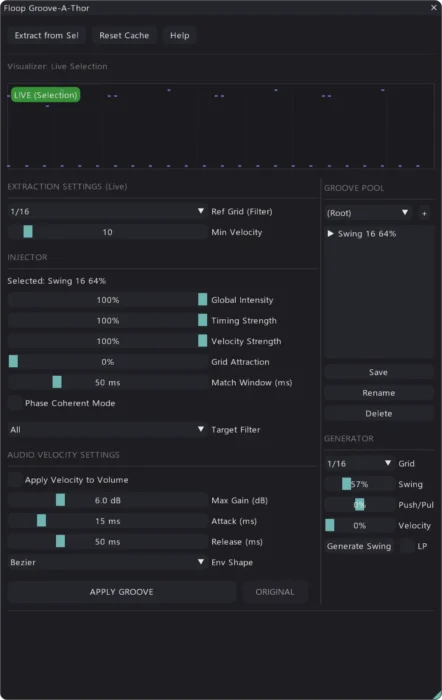This screenshot has height=700, width=442.
Task: Open the Target Filter dropdown
Action: point(107,429)
